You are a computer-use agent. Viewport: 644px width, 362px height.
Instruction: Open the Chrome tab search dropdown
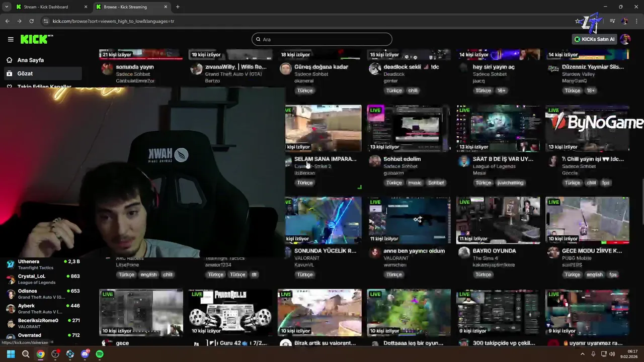[7, 7]
